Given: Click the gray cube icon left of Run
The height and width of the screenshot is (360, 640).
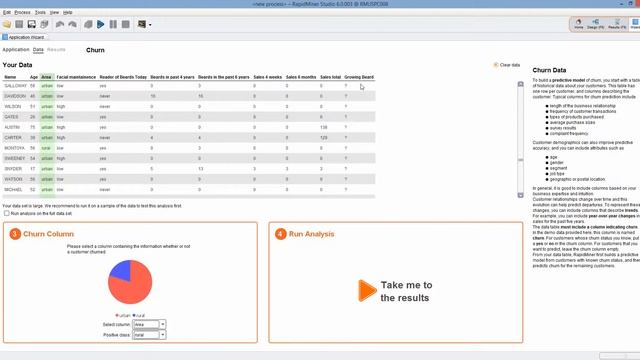Looking at the screenshot, I should pos(88,24).
